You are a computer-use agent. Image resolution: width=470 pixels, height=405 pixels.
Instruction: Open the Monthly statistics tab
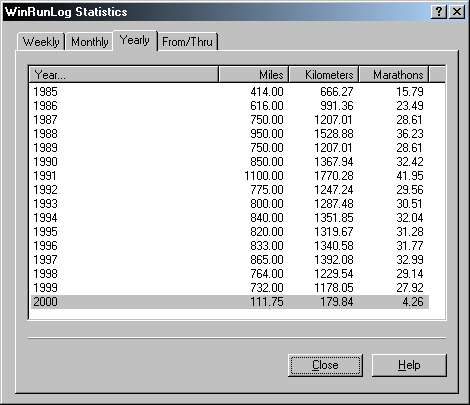(x=89, y=42)
